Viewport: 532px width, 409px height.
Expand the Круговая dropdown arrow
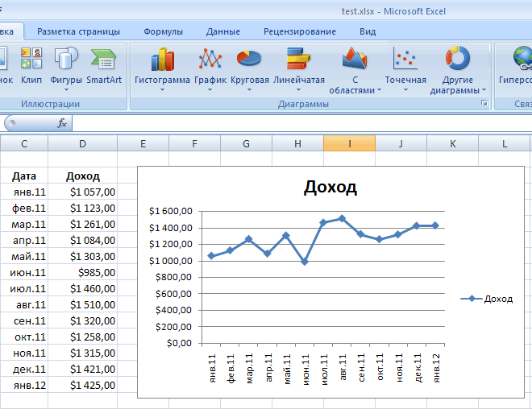tap(249, 90)
